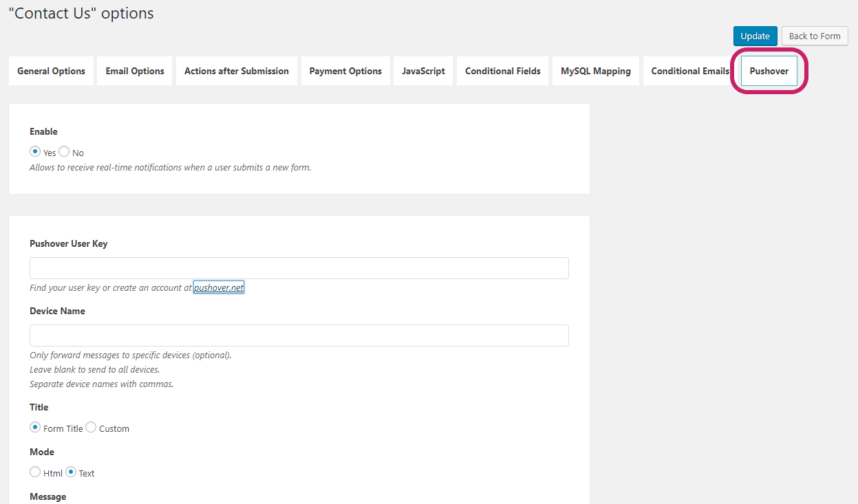Switch to the Email Options tab
Image resolution: width=858 pixels, height=504 pixels.
[x=135, y=71]
